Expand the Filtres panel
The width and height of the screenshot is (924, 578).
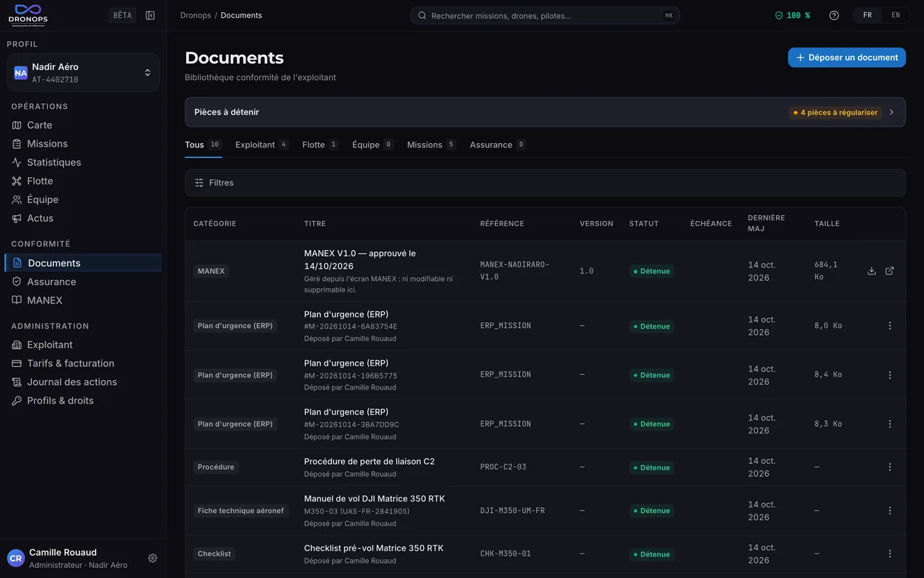point(545,183)
